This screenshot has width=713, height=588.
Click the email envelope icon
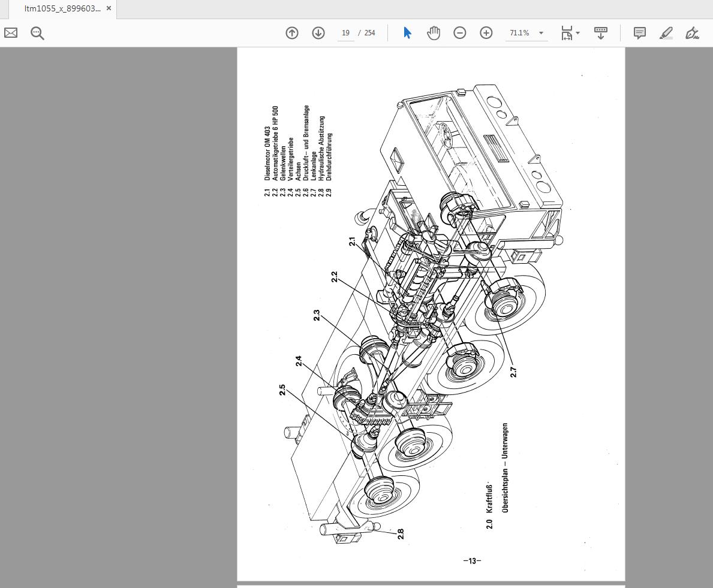pyautogui.click(x=11, y=33)
